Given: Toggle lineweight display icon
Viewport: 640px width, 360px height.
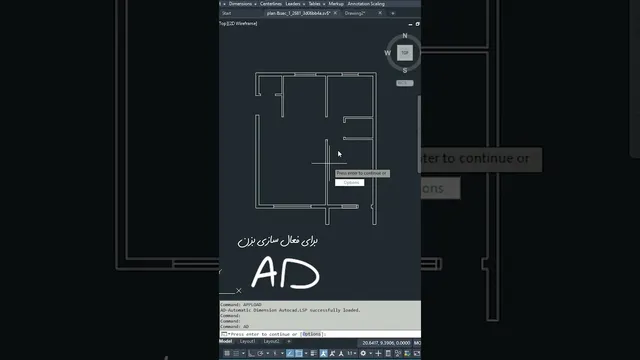Looking at the screenshot, I should coord(313,353).
